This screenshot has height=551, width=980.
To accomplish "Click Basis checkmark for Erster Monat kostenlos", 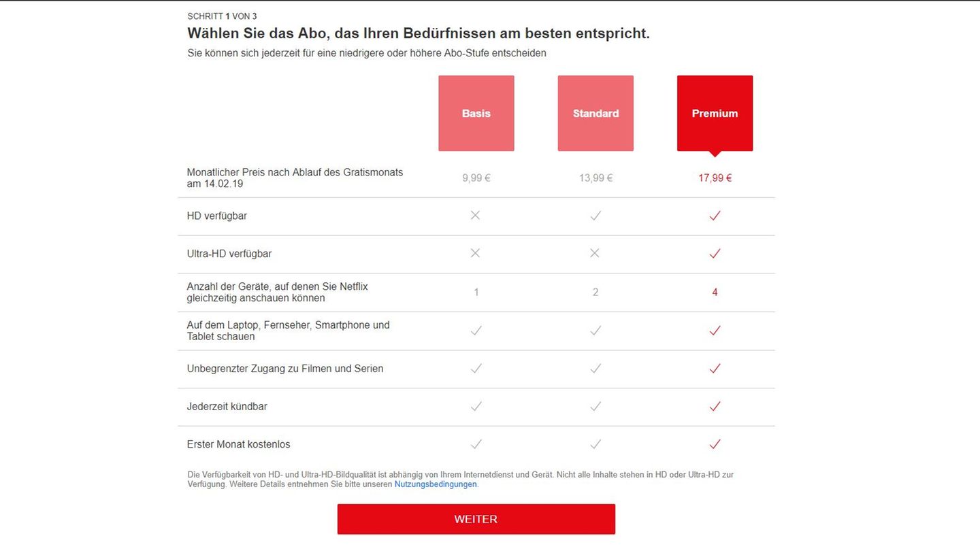I will point(476,444).
